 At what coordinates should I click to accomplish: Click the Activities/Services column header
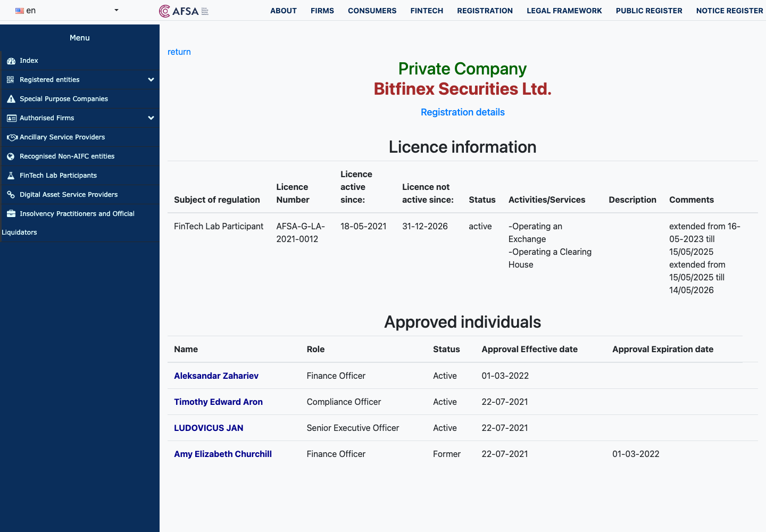547,199
